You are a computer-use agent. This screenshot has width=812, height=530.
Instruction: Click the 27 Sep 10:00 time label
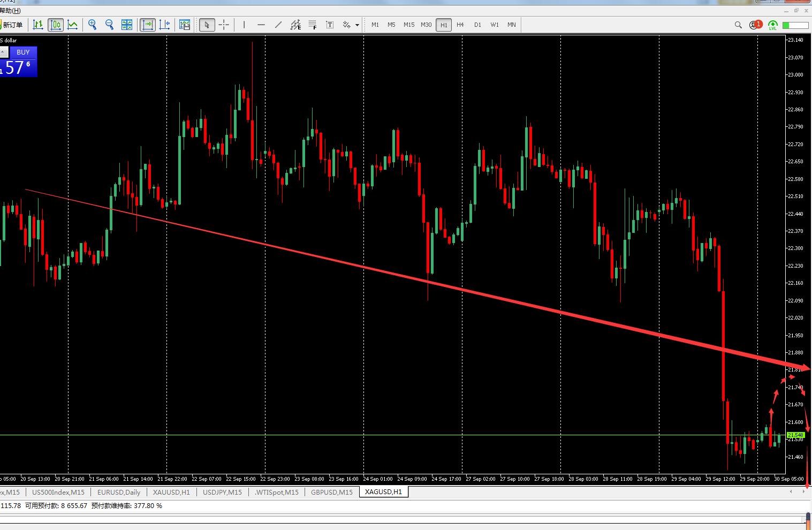(x=515, y=479)
